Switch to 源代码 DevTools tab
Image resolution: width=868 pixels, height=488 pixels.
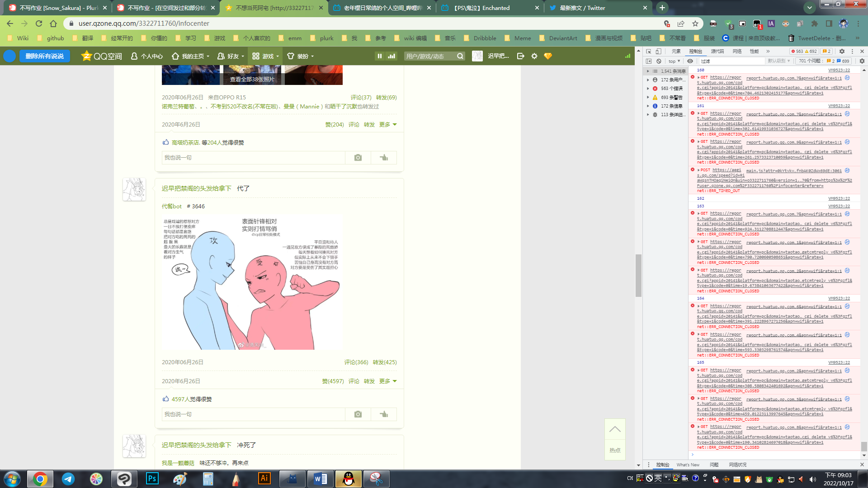[717, 52]
